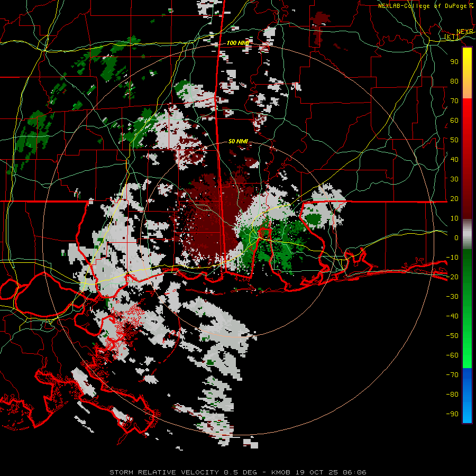Click the 100 NMI range ring label
Screen dimensions: 476x476
[x=237, y=43]
